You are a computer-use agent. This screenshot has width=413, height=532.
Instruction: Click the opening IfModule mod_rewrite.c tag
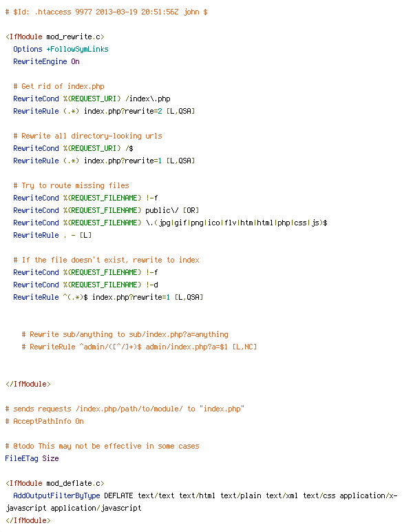pyautogui.click(x=54, y=37)
